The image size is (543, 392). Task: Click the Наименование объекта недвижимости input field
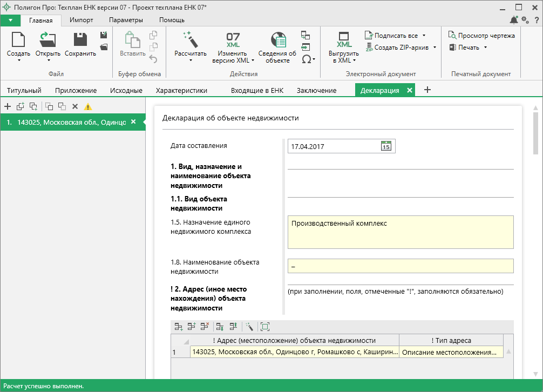401,266
